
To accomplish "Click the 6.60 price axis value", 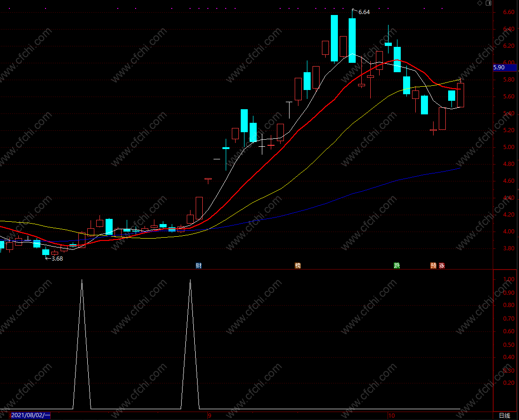I will click(x=509, y=12).
